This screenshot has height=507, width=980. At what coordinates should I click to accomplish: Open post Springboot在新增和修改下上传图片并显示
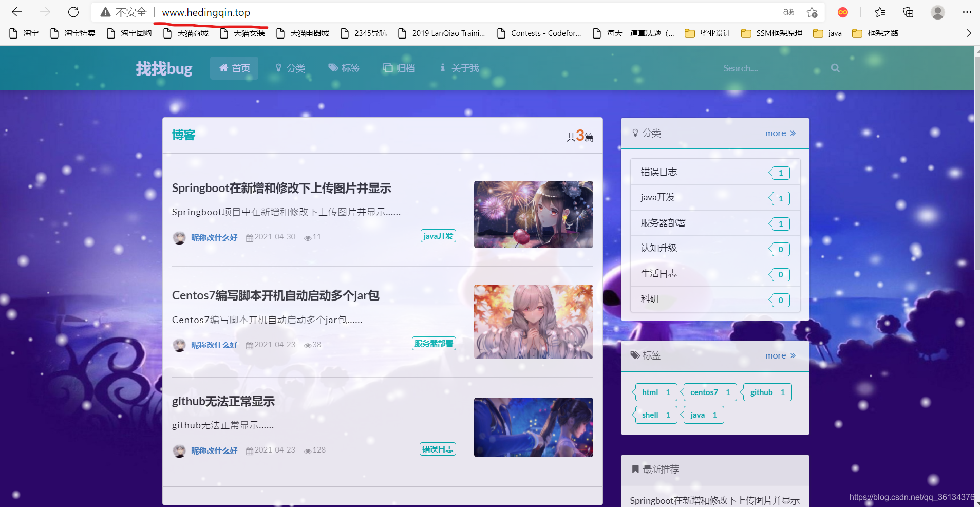pos(281,188)
